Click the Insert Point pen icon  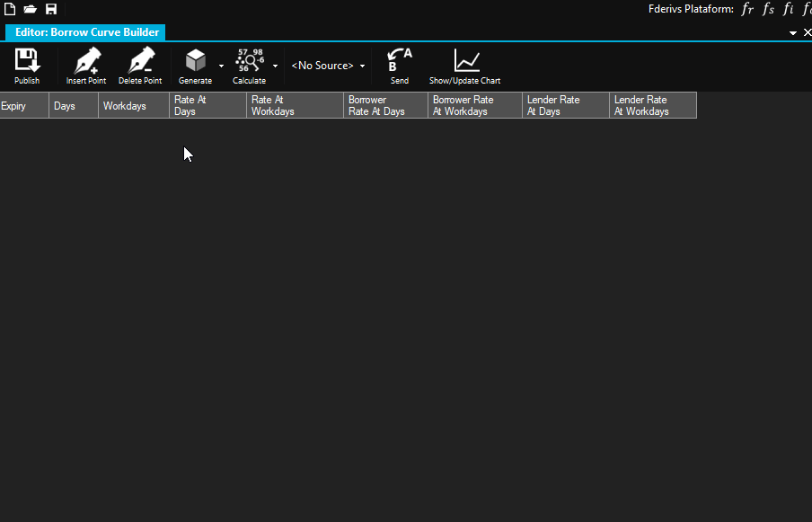(x=86, y=62)
